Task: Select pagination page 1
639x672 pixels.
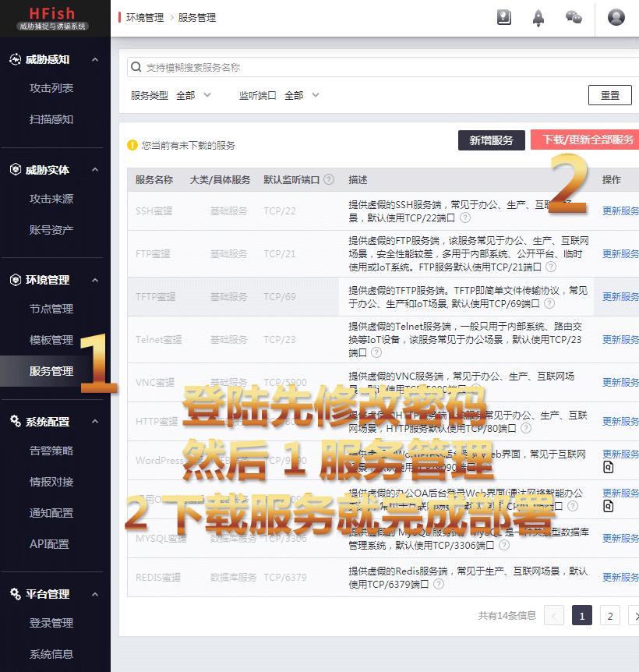Action: (x=582, y=616)
